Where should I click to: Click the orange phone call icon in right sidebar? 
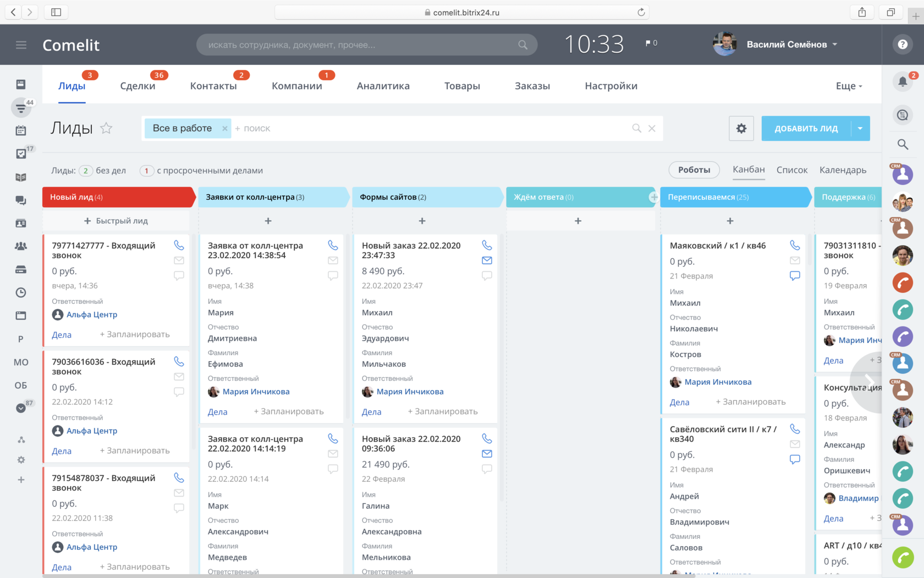tap(903, 283)
